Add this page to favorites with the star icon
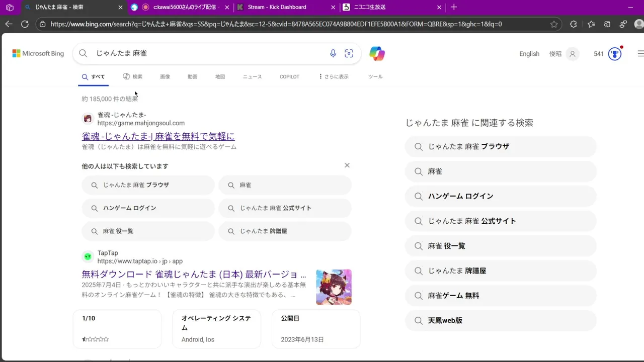This screenshot has width=644, height=362. click(554, 24)
